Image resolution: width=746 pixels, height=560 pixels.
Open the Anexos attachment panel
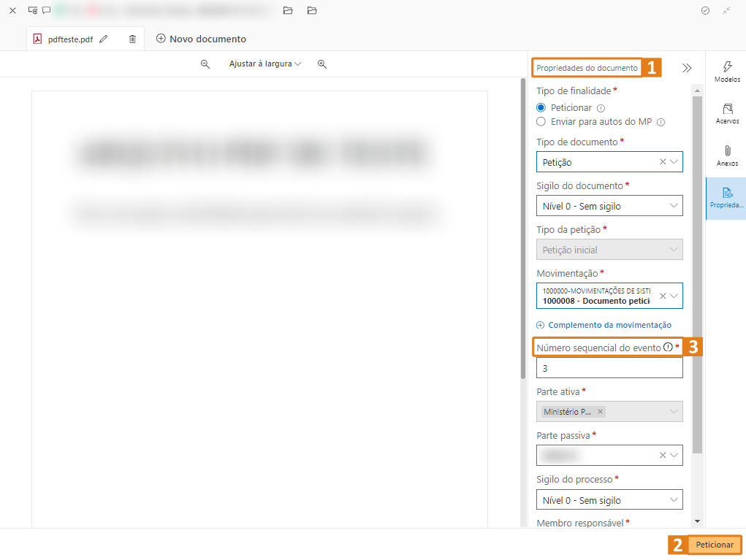click(726, 156)
